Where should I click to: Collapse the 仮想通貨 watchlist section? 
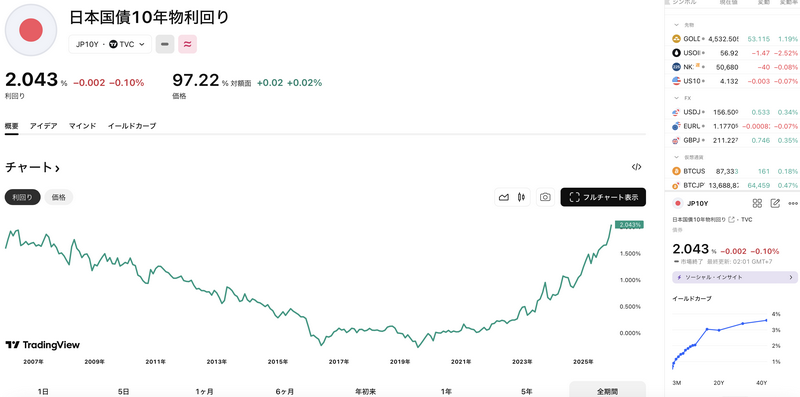tap(677, 157)
